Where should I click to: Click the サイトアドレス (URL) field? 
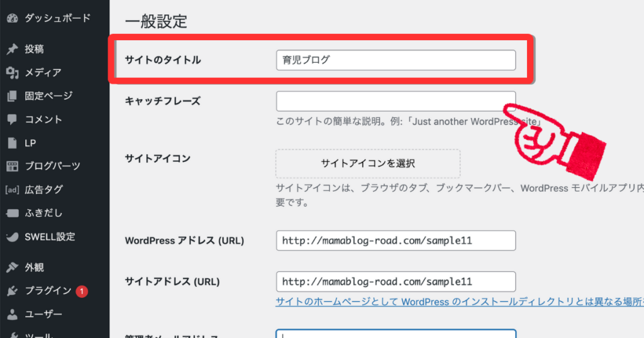(396, 282)
